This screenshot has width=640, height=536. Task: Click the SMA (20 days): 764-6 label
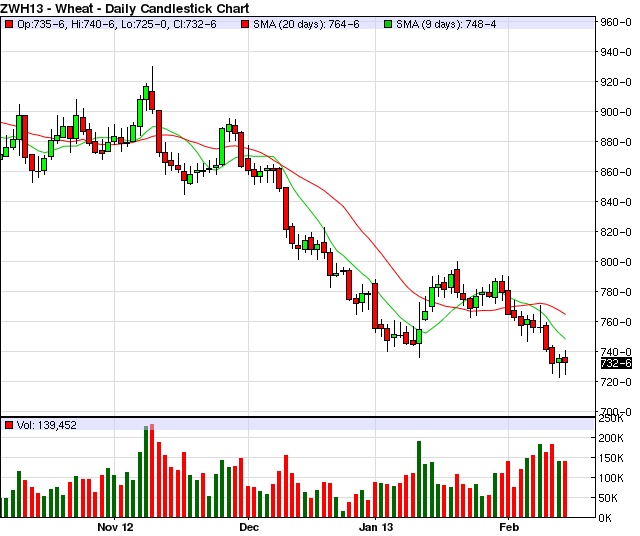tap(306, 24)
